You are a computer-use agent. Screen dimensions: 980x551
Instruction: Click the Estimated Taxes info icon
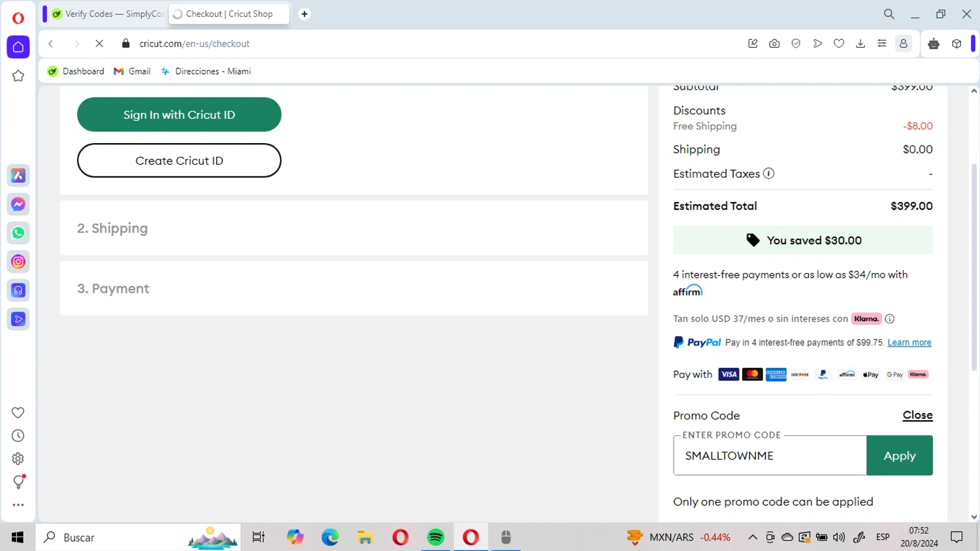click(x=769, y=173)
